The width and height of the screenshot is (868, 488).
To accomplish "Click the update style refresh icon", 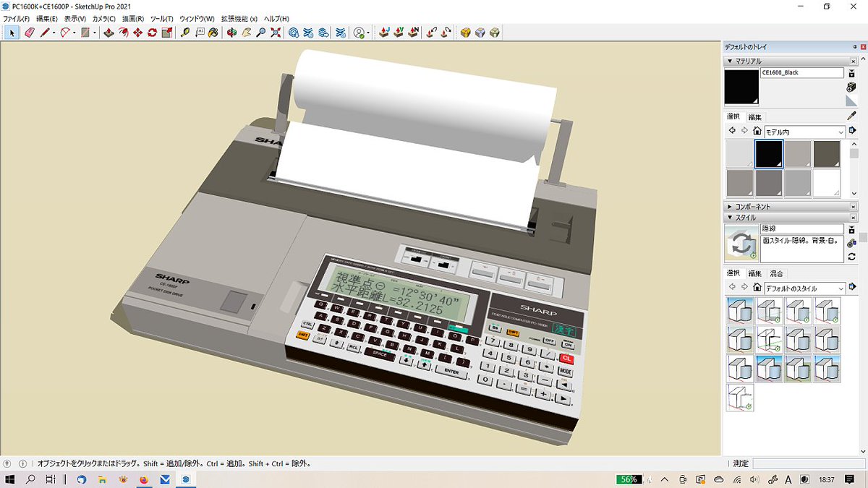I will tap(851, 257).
